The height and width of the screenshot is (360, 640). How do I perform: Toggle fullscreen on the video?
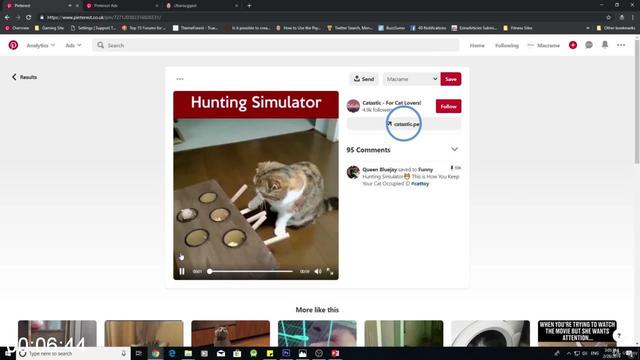tap(330, 271)
